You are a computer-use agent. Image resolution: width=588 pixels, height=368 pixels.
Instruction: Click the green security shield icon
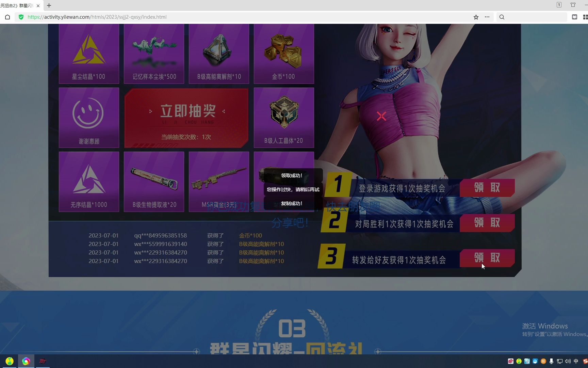21,17
